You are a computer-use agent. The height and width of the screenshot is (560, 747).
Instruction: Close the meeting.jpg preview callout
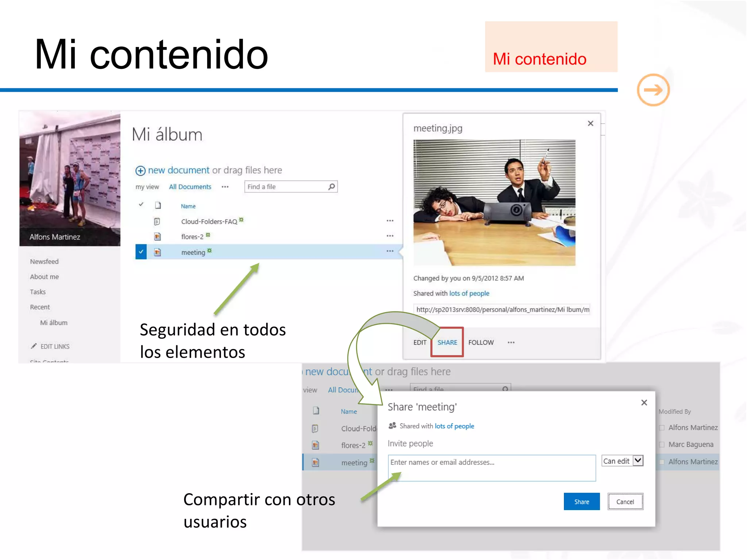tap(591, 124)
